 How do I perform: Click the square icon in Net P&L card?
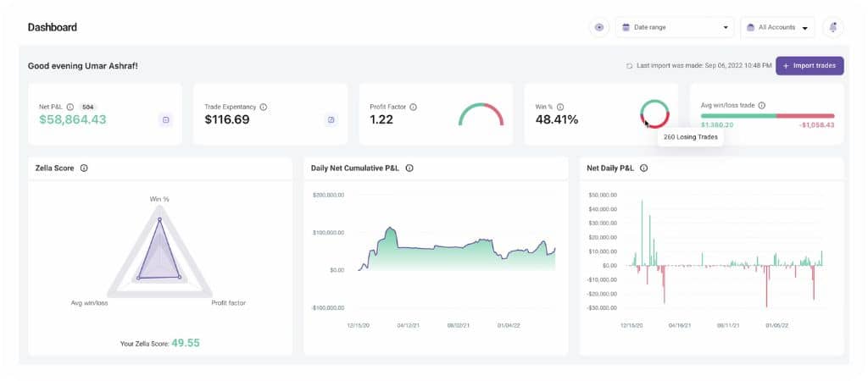tap(165, 120)
